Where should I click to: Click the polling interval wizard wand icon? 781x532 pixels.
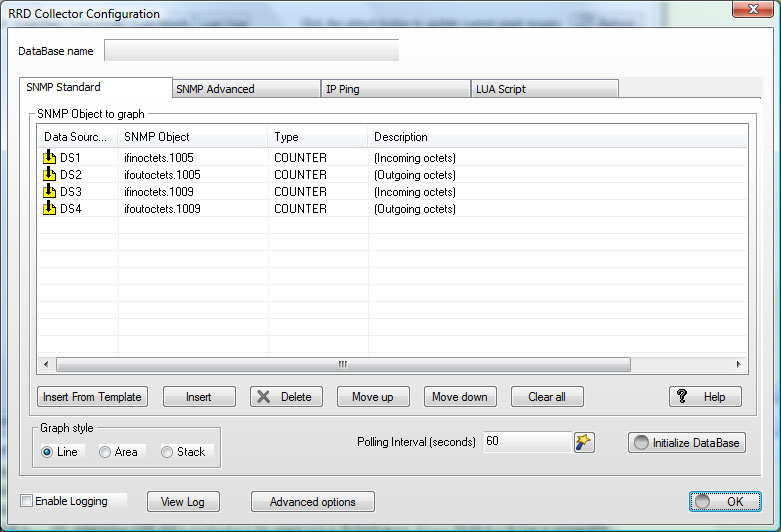[584, 442]
